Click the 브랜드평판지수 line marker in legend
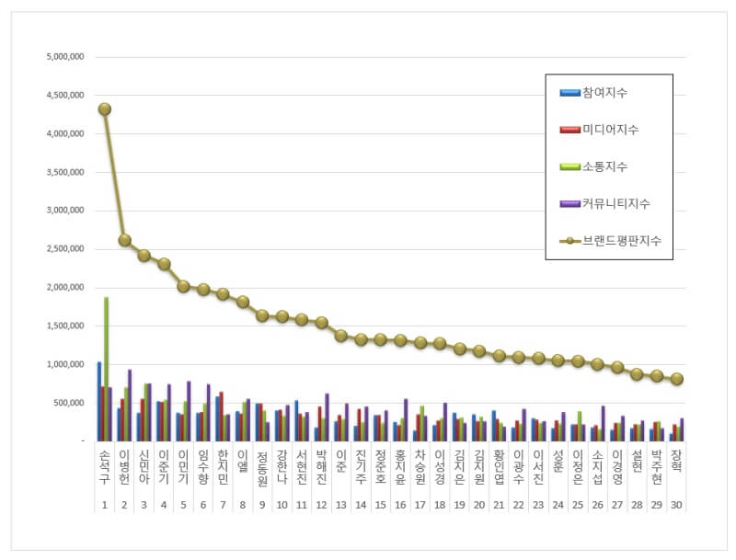Image resolution: width=736 pixels, height=560 pixels. pyautogui.click(x=569, y=241)
